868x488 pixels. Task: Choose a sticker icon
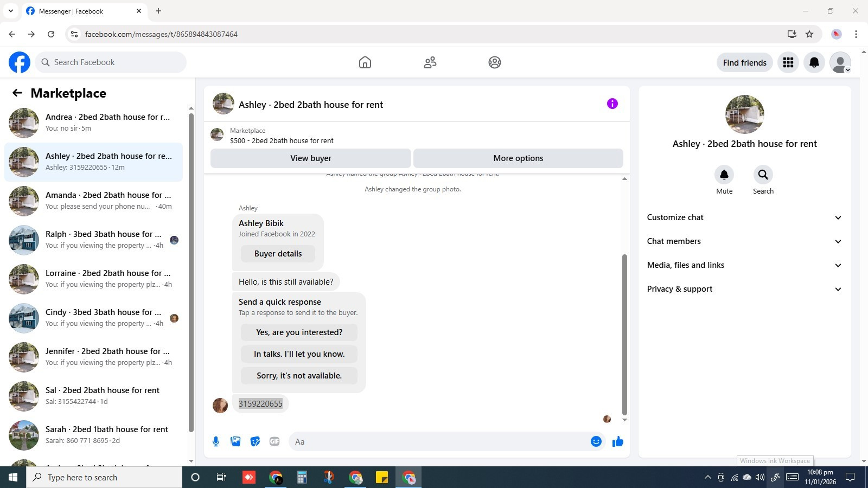255,441
